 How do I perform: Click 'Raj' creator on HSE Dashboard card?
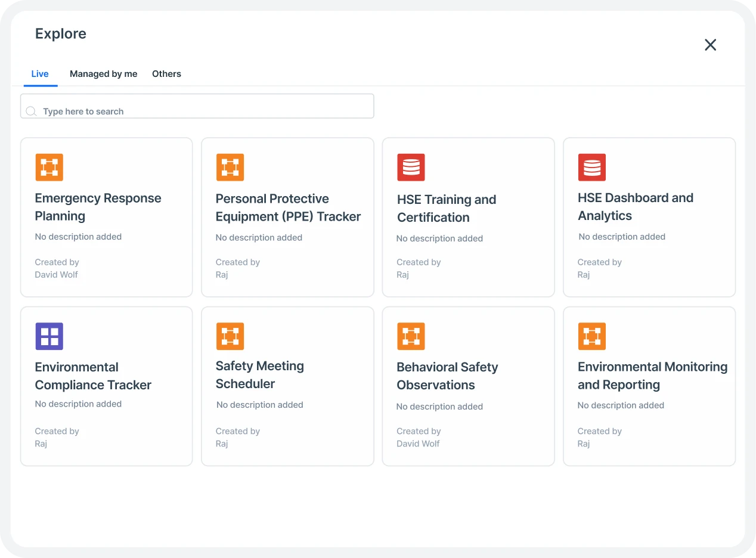coord(584,275)
